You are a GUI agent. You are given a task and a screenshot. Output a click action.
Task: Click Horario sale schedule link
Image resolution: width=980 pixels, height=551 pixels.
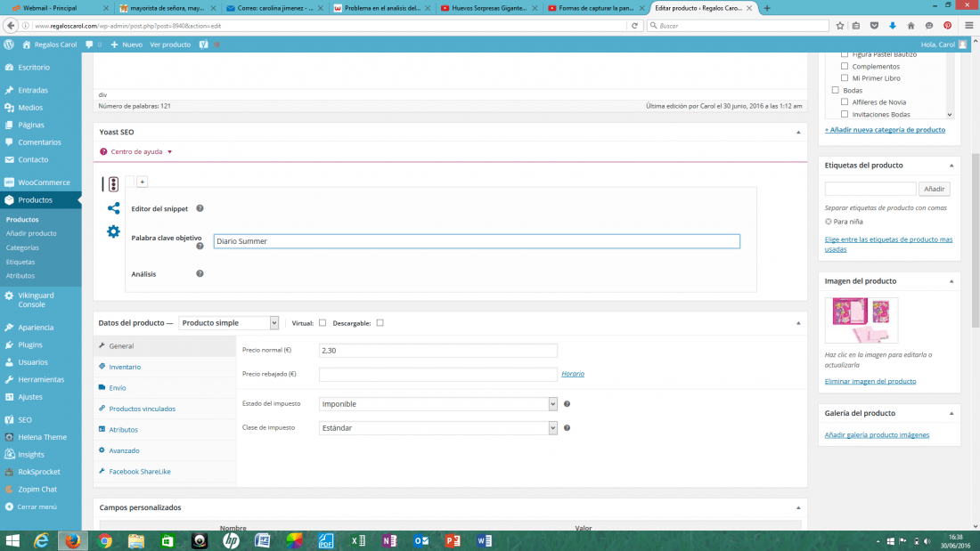coord(573,374)
